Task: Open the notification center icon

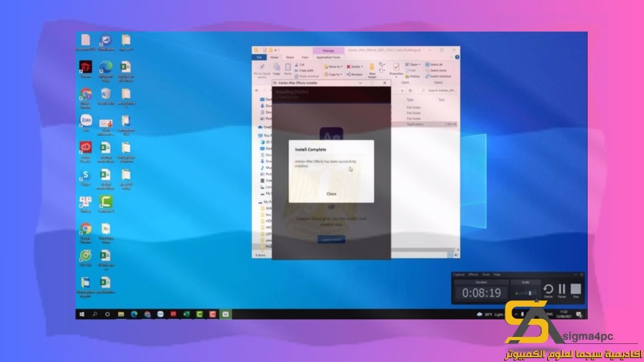Action: coord(580,314)
